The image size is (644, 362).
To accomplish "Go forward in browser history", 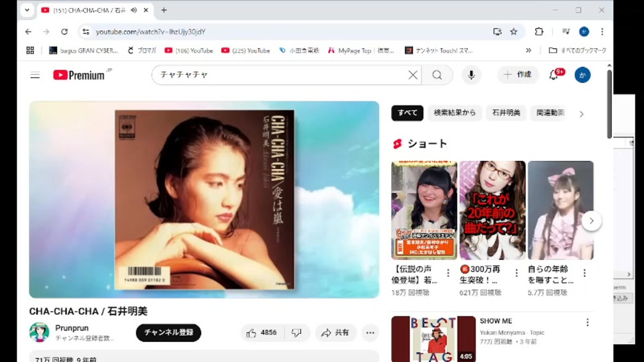I will 46,32.
